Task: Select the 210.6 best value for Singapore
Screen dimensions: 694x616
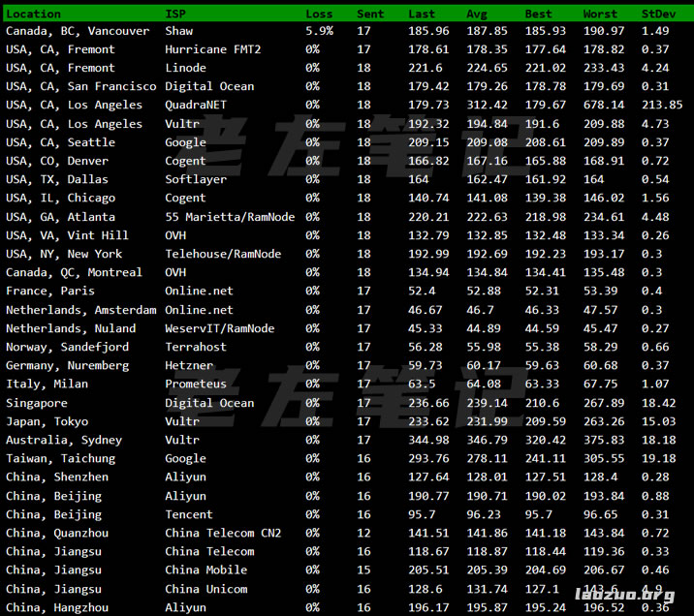Action: point(542,403)
